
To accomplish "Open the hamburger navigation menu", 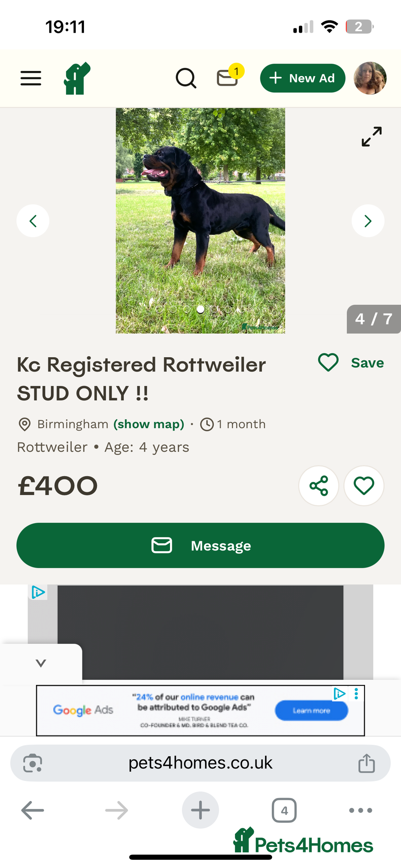I will coord(31,78).
